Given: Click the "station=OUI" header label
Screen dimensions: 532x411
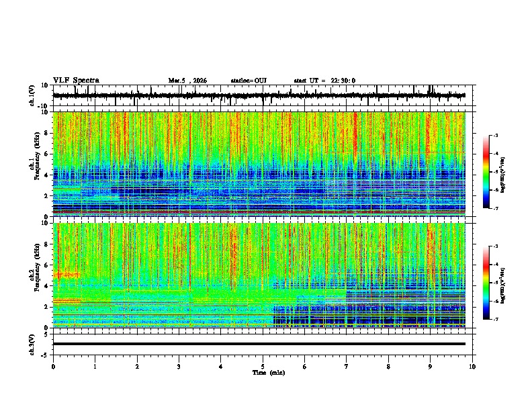Looking at the screenshot, I should 249,81.
